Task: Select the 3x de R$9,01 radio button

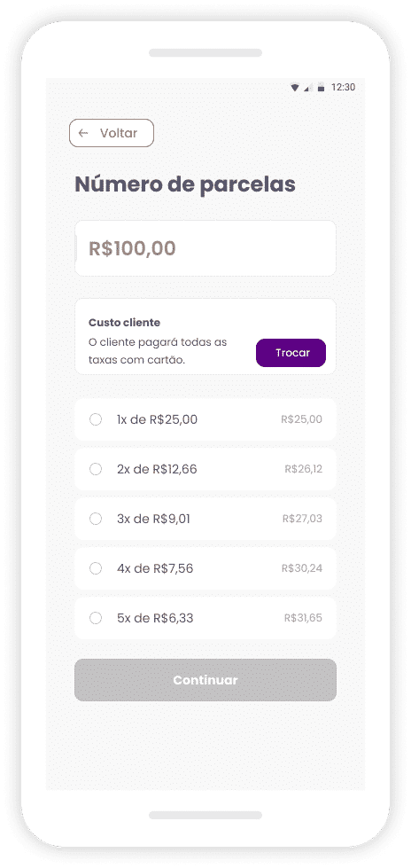Action: tap(96, 519)
